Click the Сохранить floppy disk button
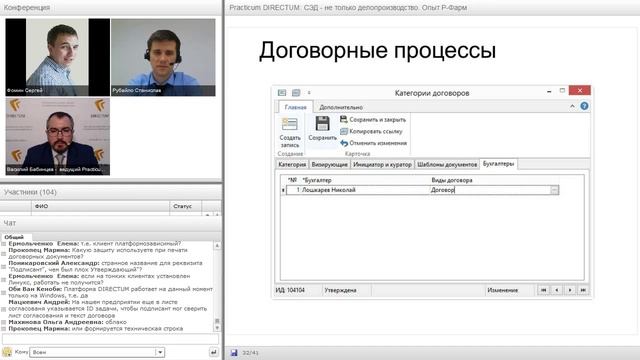 coord(322,129)
